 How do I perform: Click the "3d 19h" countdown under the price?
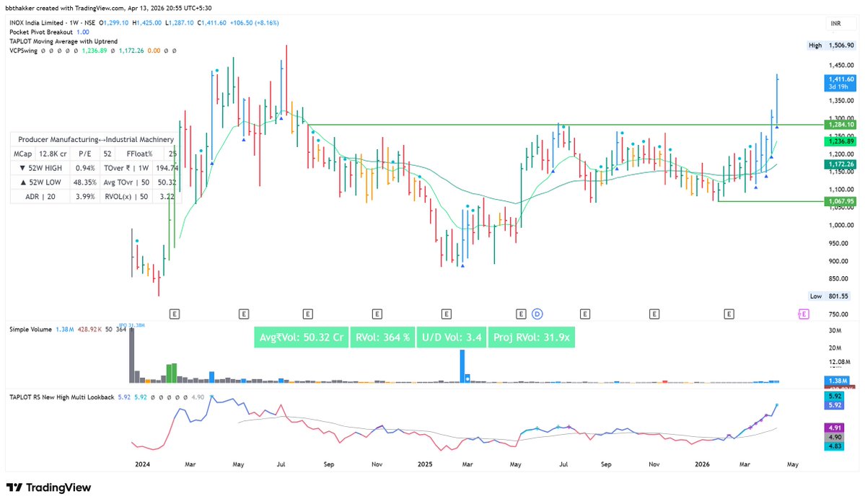(x=838, y=87)
